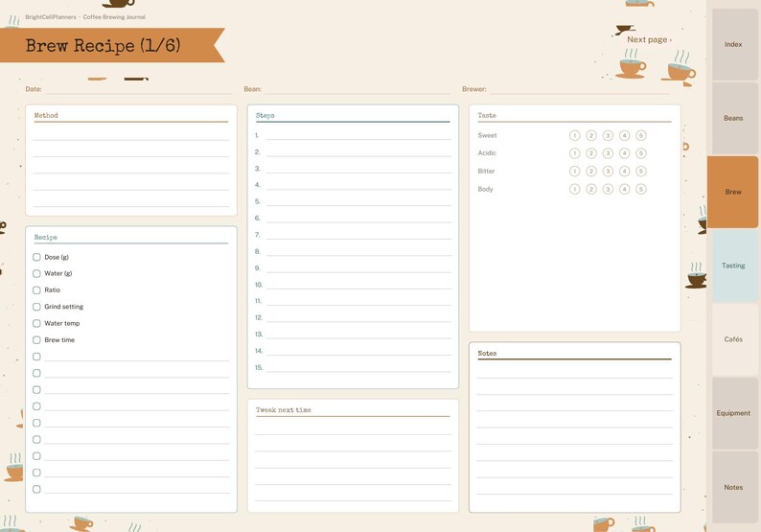
Task: Click BrightCellPlanners Coffee Brewing Journal header text
Action: [x=85, y=17]
